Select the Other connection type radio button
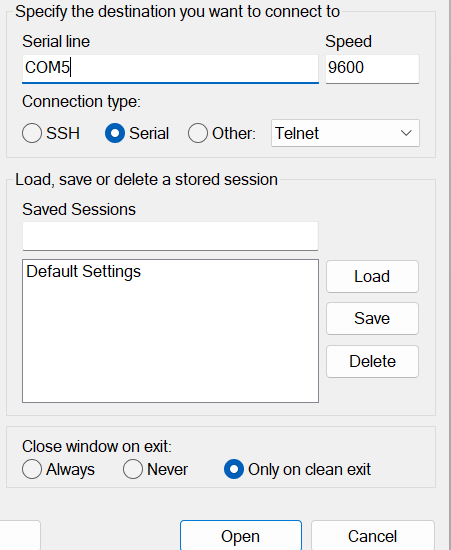This screenshot has width=451, height=550. tap(197, 133)
